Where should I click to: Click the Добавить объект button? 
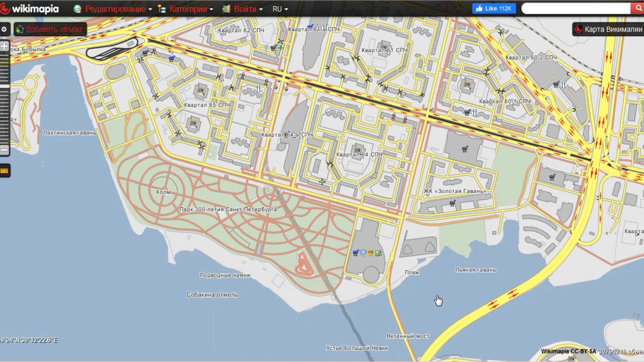coord(50,29)
